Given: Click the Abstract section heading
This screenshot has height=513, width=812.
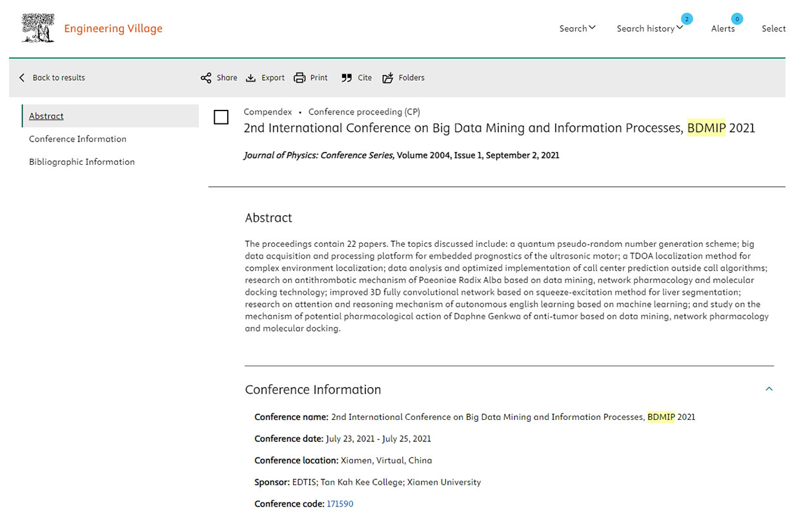Looking at the screenshot, I should tap(269, 218).
